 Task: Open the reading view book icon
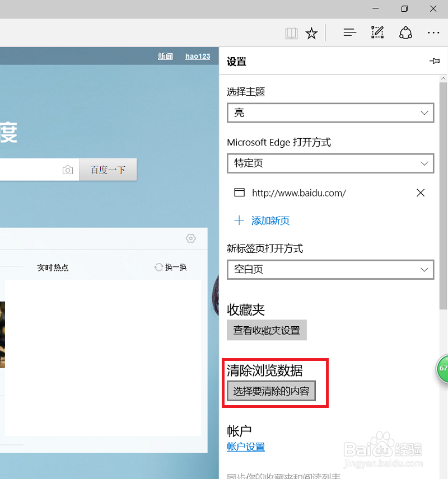tap(291, 33)
